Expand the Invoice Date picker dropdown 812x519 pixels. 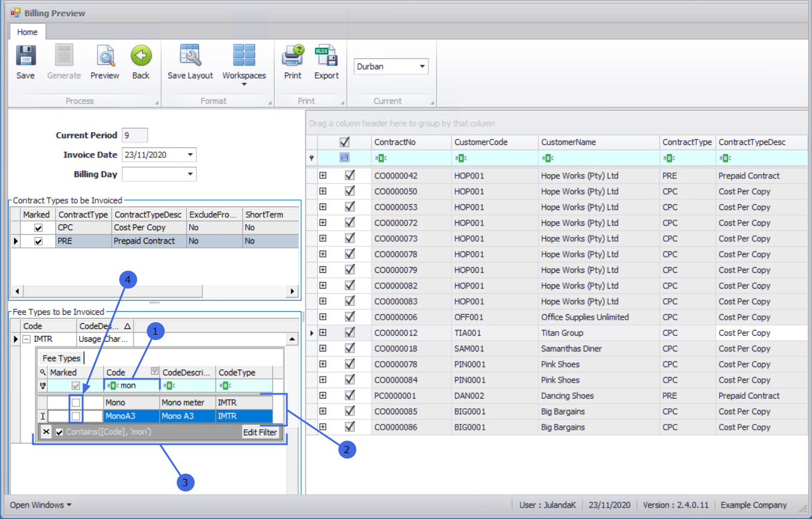point(190,155)
